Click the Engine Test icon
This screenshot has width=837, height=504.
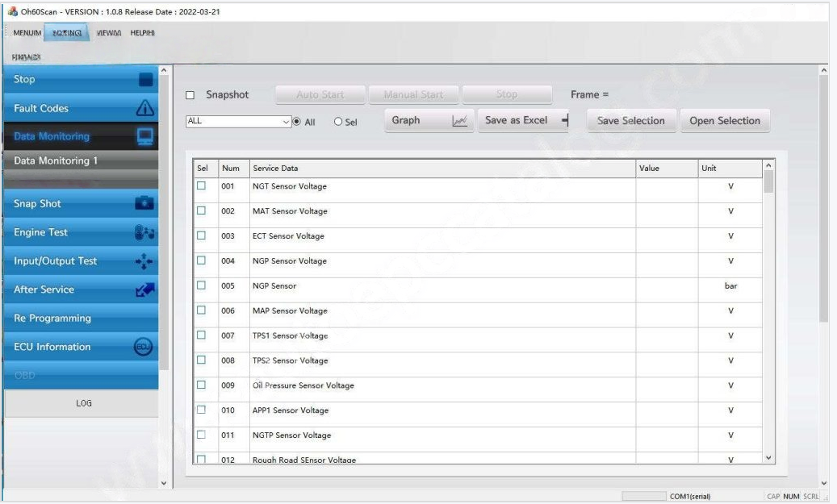145,233
